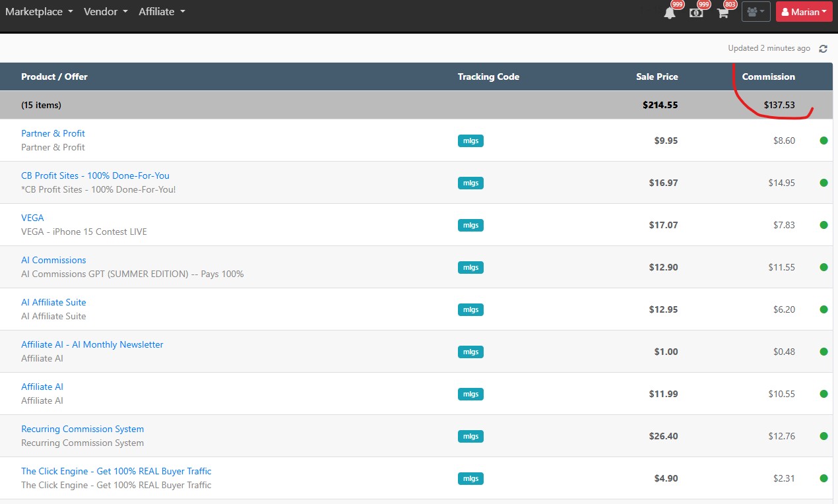Click the refresh icon beside Updated 2 minutes ago

click(823, 49)
